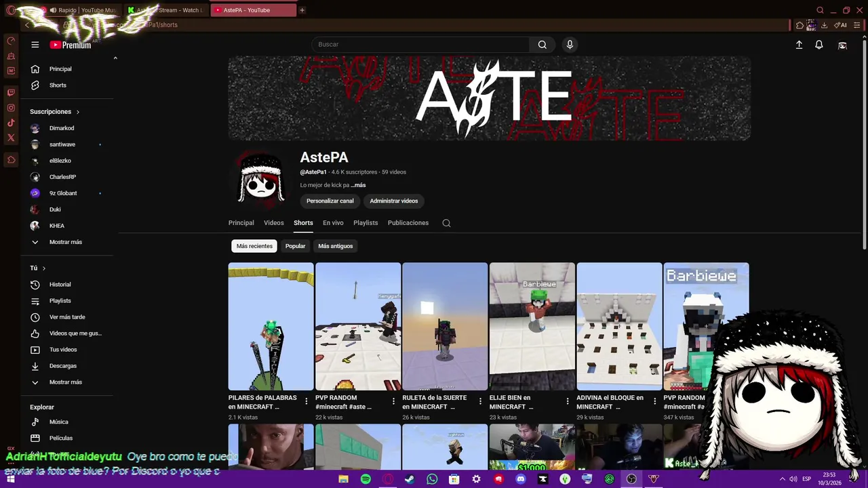The width and height of the screenshot is (868, 488).
Task: Go to YouTube Premium home logo
Action: click(x=70, y=45)
